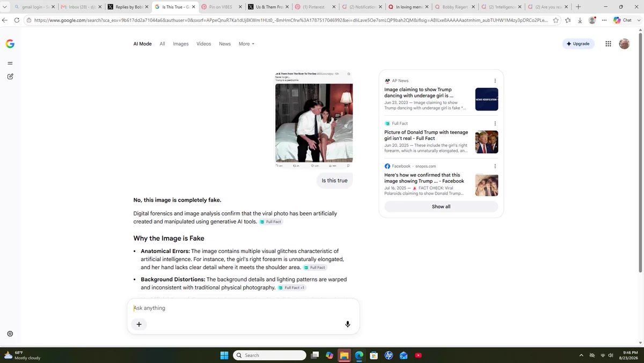644x363 pixels.
Task: Switch to the Videos tab
Action: click(204, 44)
